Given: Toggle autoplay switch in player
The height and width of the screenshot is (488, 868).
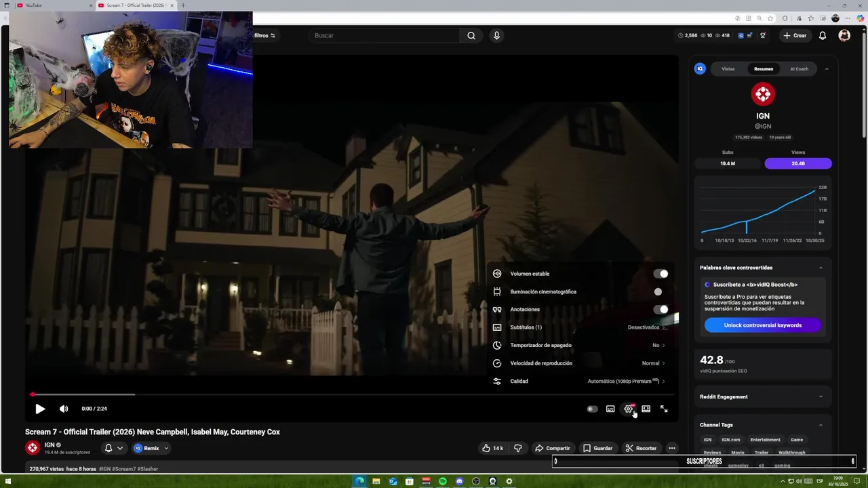Looking at the screenshot, I should [x=592, y=409].
